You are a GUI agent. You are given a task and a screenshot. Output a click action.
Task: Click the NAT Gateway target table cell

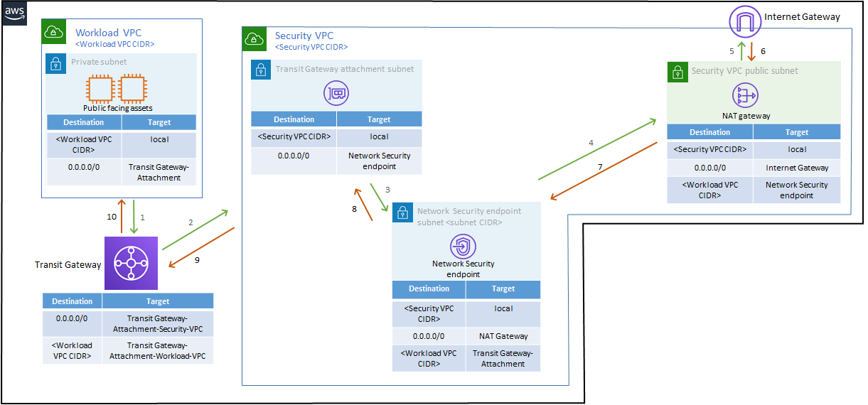tap(503, 336)
